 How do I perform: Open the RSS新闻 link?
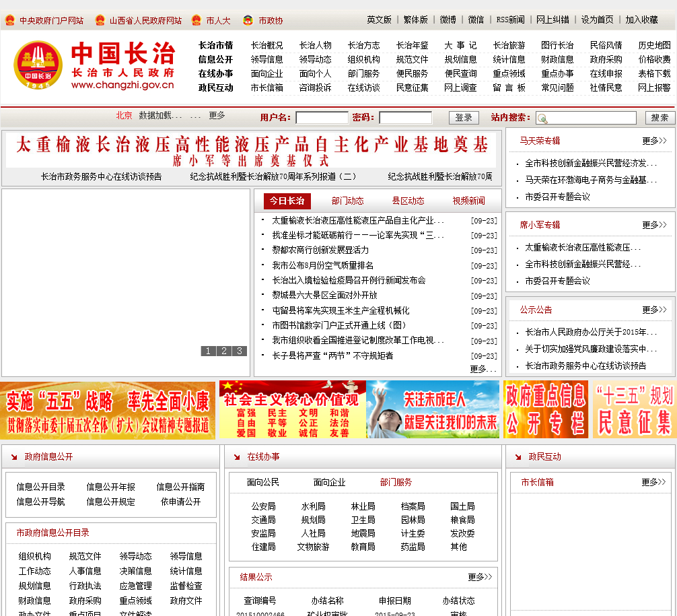point(510,20)
